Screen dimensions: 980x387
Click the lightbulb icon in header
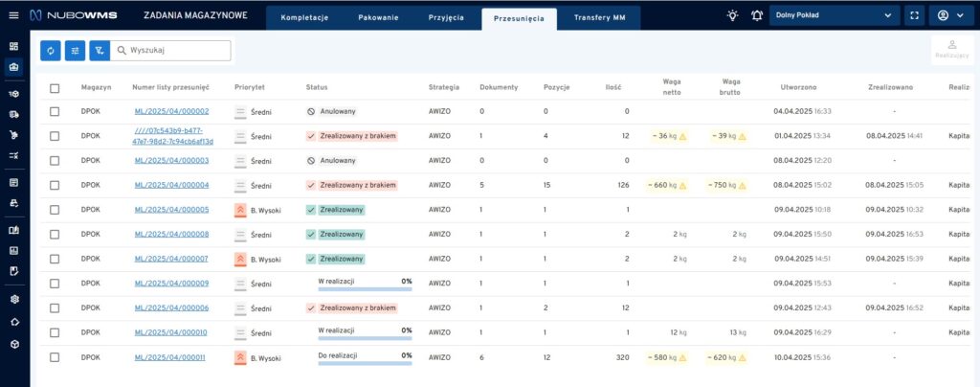[x=732, y=16]
